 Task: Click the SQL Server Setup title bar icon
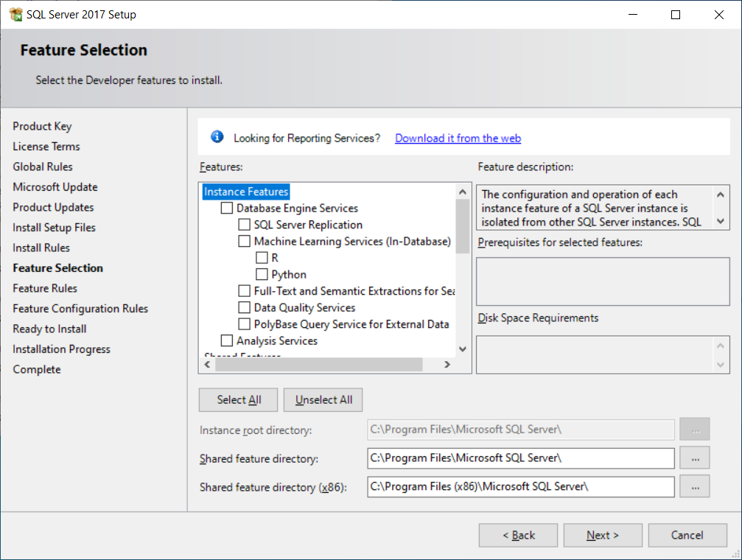click(15, 15)
